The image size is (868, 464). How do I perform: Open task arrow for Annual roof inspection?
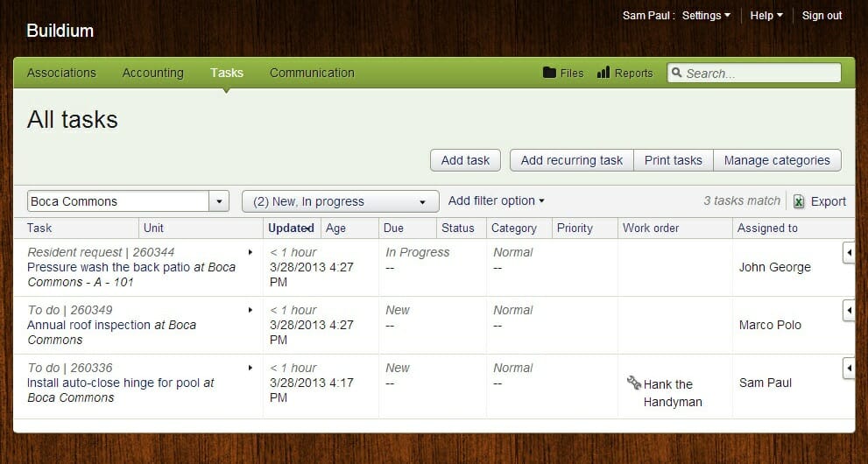click(x=251, y=310)
